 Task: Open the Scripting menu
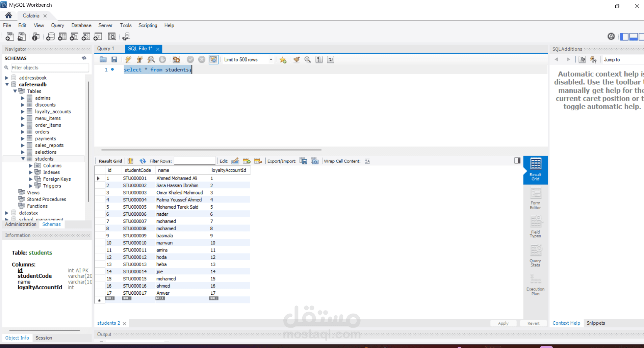(148, 25)
